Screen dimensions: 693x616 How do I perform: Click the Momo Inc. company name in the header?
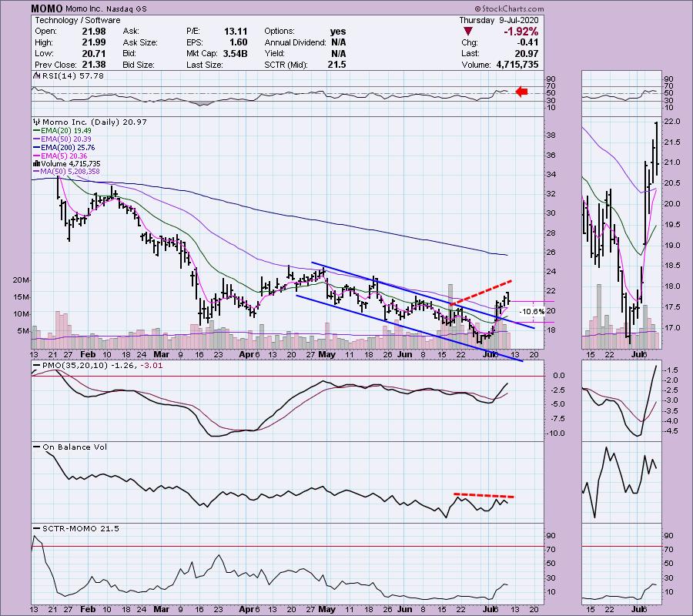point(85,8)
